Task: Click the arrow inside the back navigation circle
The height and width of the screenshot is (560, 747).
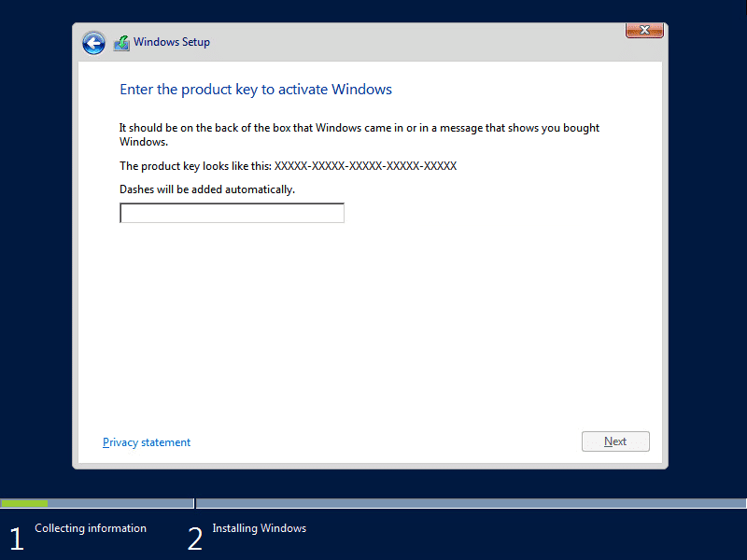Action: (93, 43)
